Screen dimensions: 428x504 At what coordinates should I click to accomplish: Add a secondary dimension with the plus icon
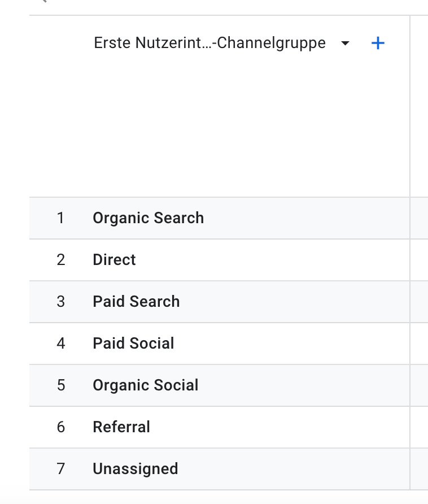coord(378,43)
